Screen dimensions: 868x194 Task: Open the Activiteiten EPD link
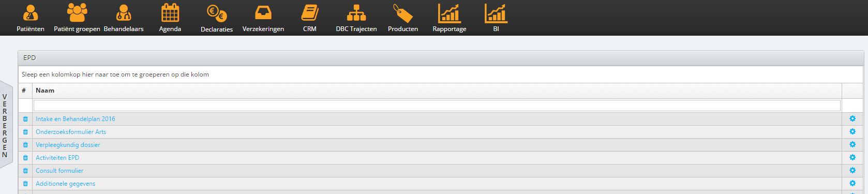(x=57, y=158)
